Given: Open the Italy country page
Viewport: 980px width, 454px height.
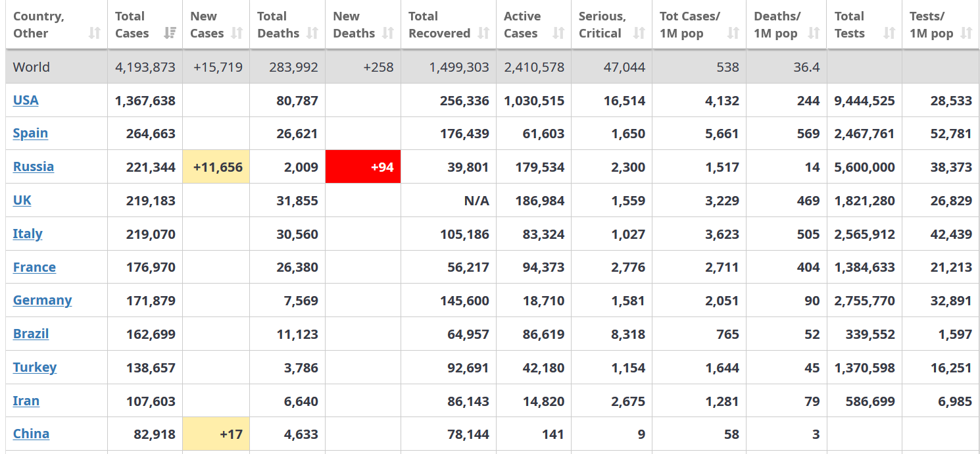Looking at the screenshot, I should pos(28,234).
